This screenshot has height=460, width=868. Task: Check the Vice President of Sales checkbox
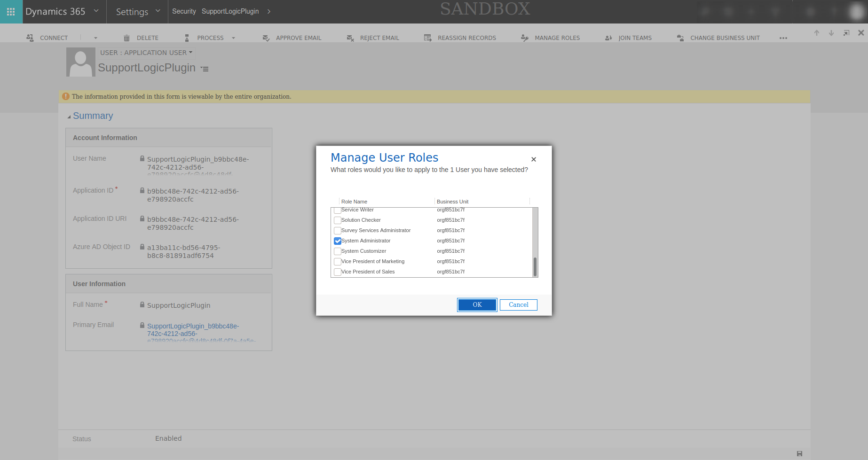pos(337,272)
